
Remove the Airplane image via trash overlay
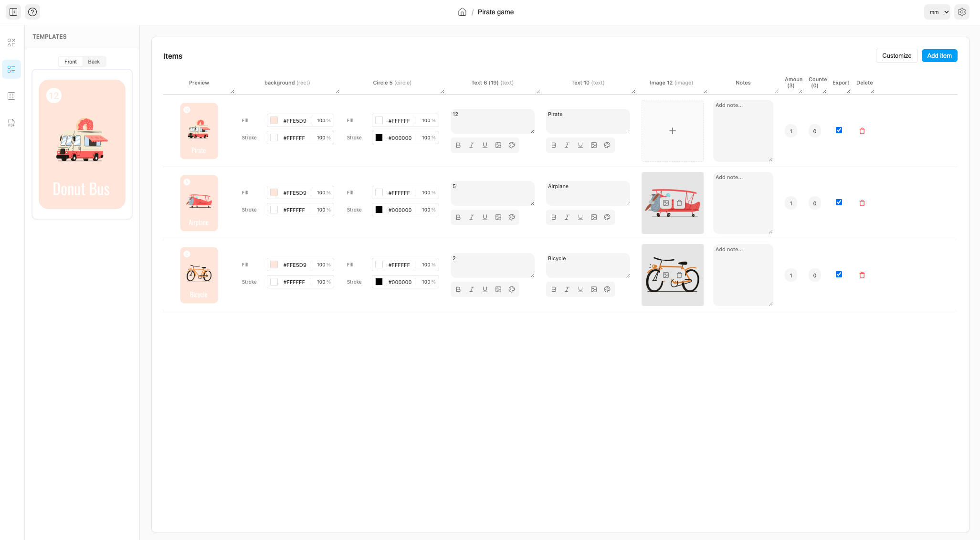(x=679, y=203)
